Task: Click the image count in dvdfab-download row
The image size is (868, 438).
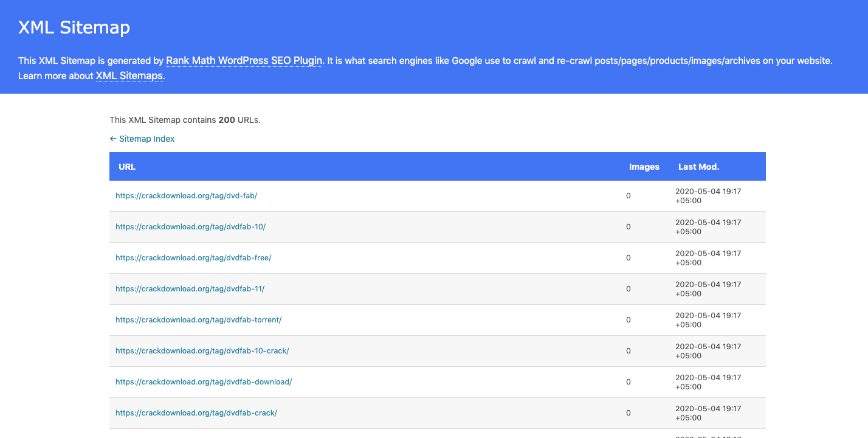Action: pos(629,382)
